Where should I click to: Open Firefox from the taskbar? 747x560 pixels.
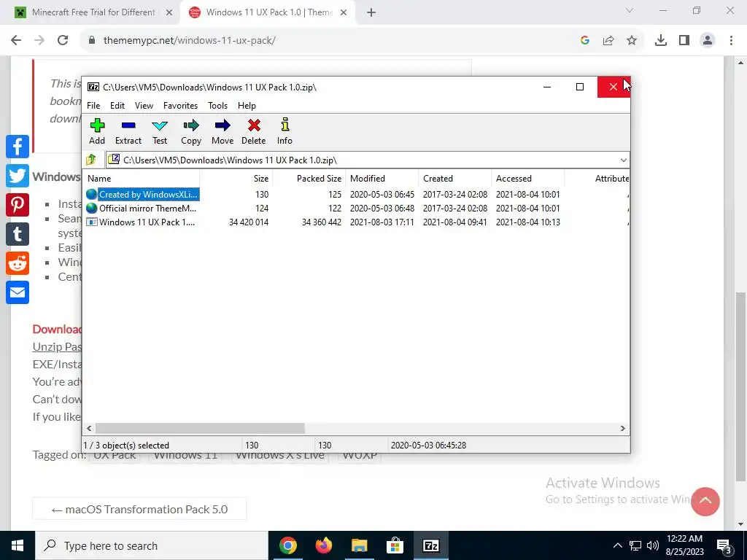[324, 545]
